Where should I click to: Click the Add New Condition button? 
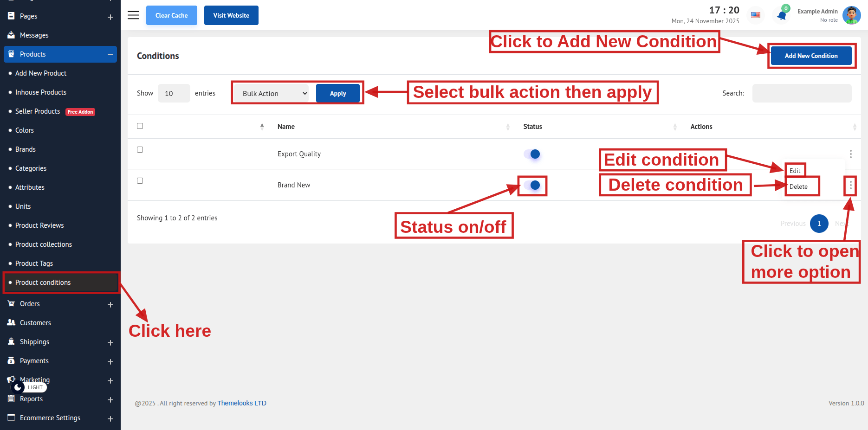tap(811, 56)
